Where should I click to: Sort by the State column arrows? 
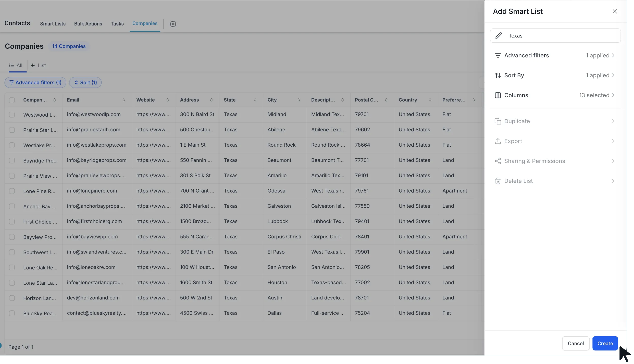click(x=255, y=100)
